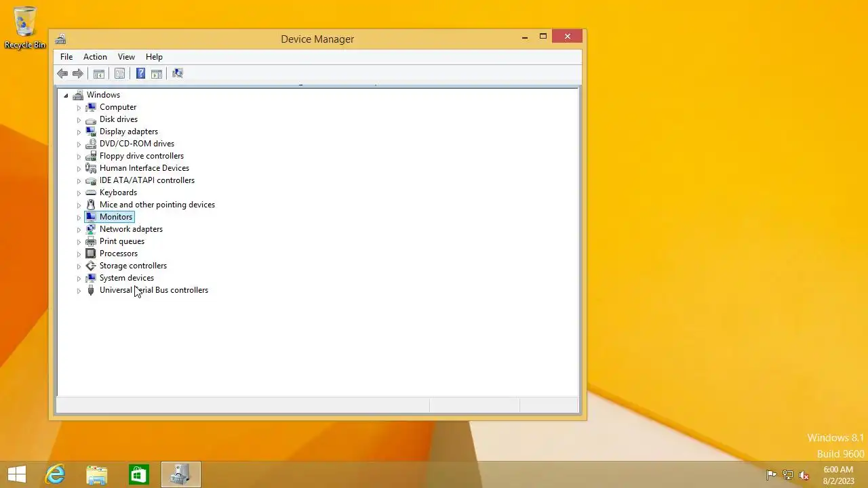Click the Floppy drive controllers icon
This screenshot has width=868, height=488.
(x=91, y=156)
